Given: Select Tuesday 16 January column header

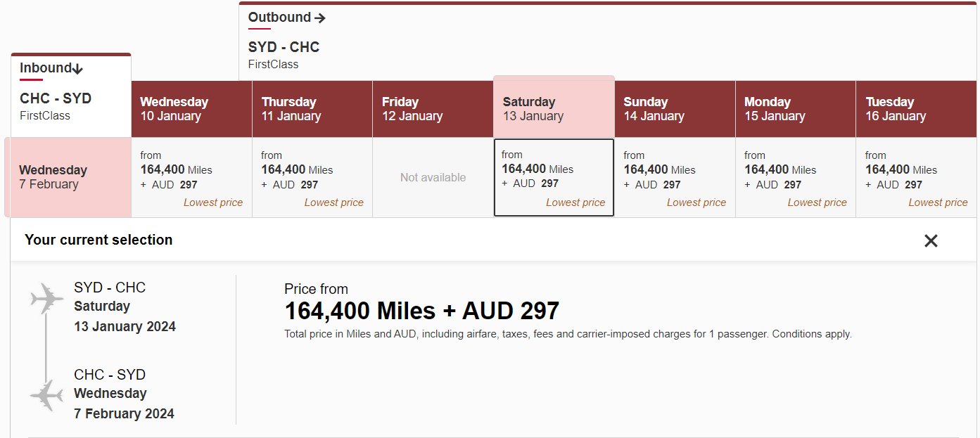Looking at the screenshot, I should tap(916, 109).
